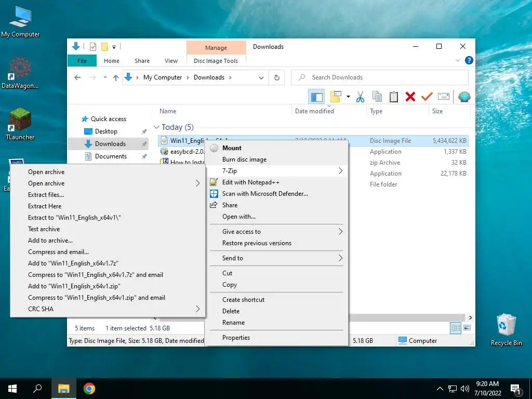Show hidden system tray icons chevron
Image resolution: width=532 pixels, height=399 pixels.
[x=440, y=389]
